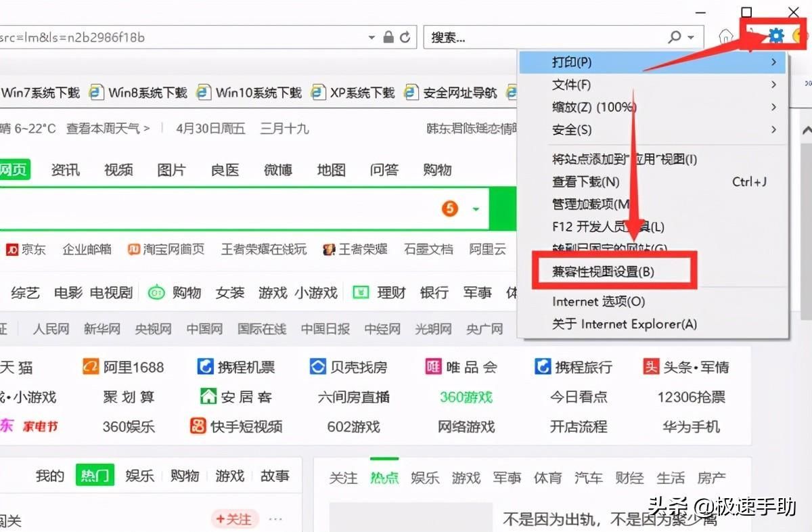Switch to the 视频 search tab
This screenshot has height=532, width=812.
(118, 170)
